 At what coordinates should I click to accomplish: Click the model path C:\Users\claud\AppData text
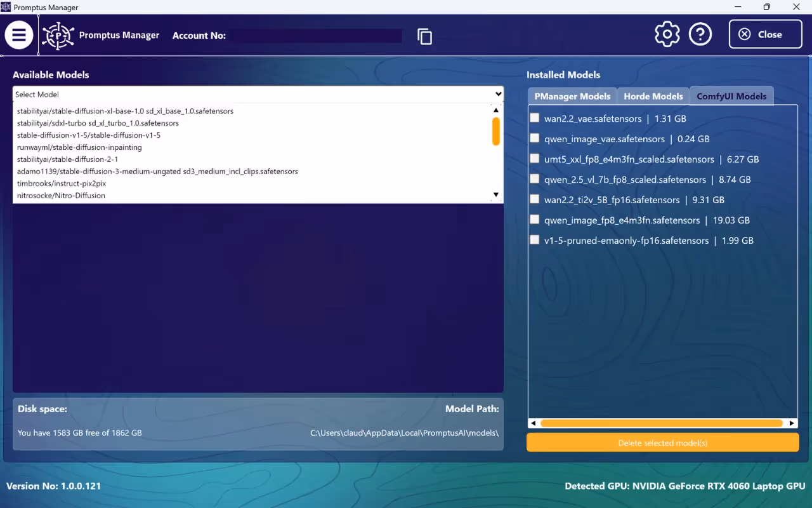click(404, 433)
